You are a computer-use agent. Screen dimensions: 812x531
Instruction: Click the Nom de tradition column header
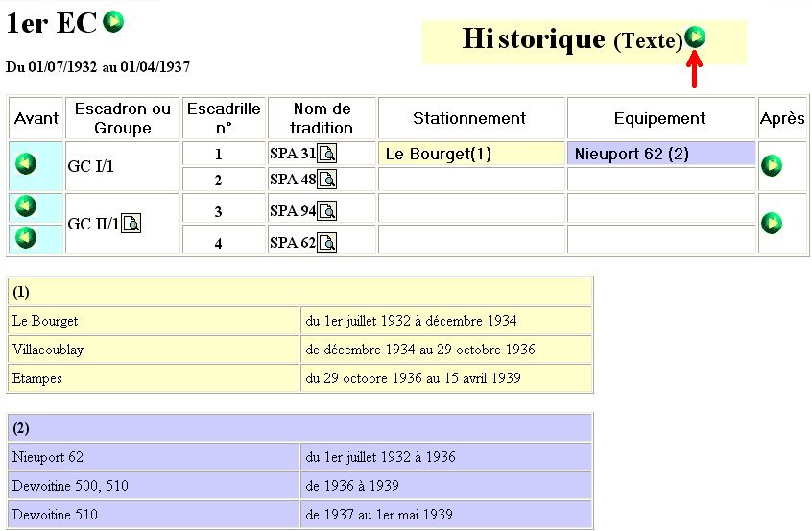click(x=322, y=118)
